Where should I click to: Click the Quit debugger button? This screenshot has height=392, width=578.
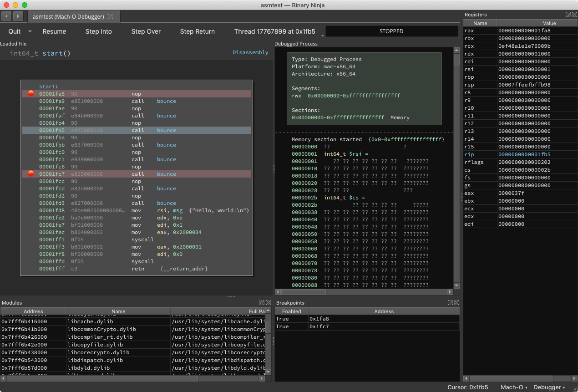pos(15,31)
